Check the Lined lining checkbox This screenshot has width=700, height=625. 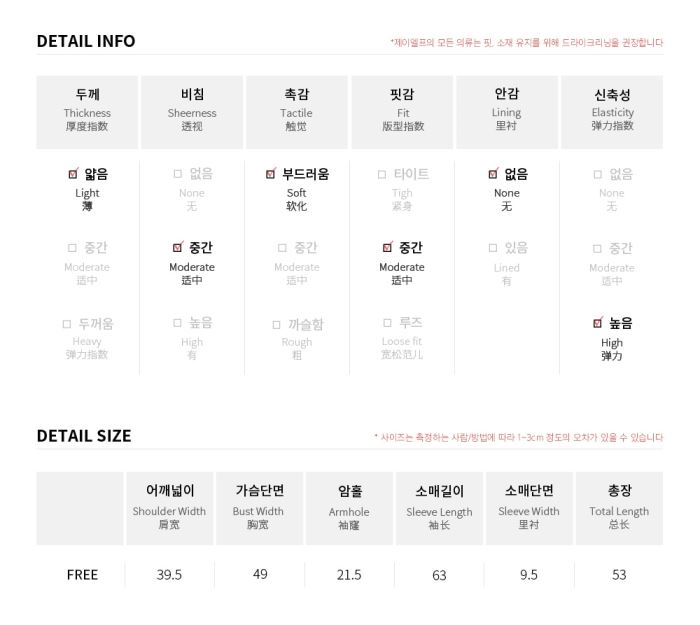(x=493, y=248)
